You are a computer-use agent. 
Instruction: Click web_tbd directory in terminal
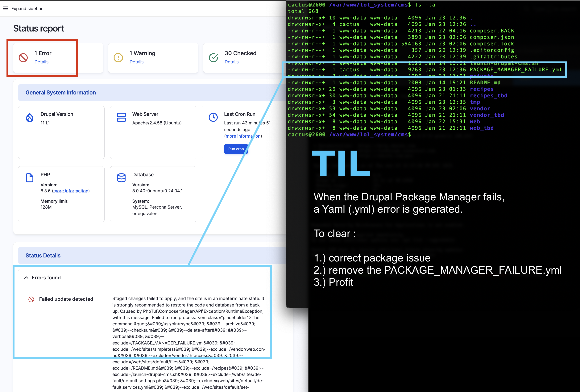click(482, 128)
